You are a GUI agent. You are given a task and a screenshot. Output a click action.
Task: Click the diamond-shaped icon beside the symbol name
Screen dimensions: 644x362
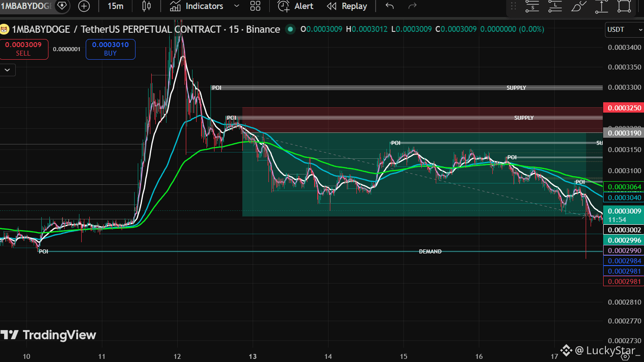(62, 6)
